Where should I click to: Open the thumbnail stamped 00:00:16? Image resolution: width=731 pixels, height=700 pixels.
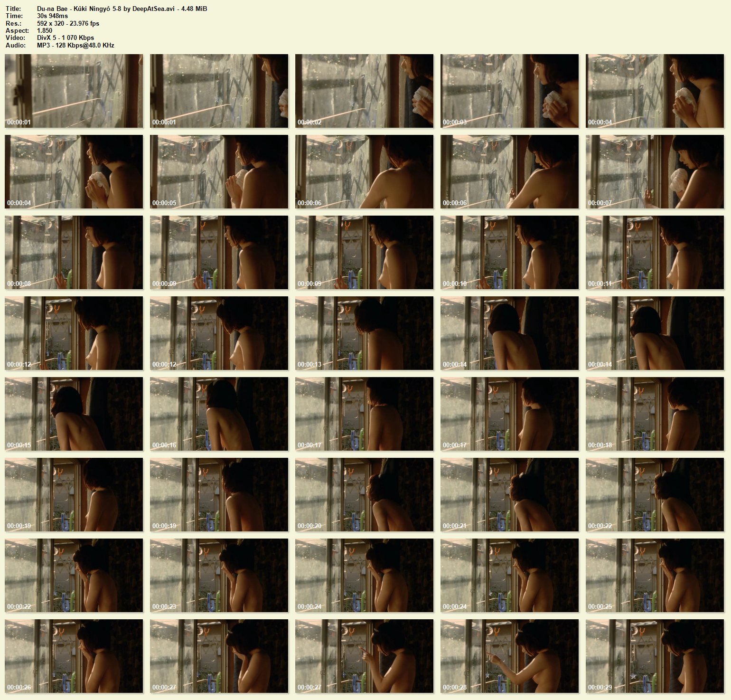click(219, 414)
